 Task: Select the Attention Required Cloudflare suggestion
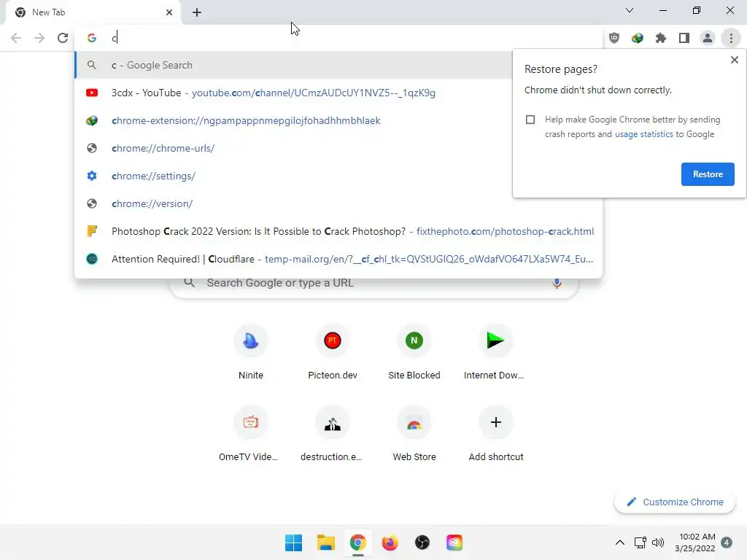(x=338, y=259)
